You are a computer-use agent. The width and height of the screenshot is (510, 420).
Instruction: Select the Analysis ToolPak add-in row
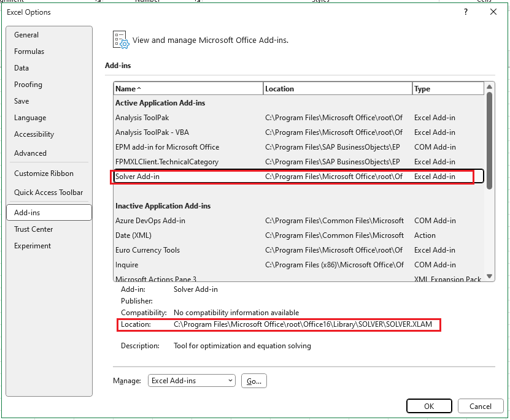tap(299, 118)
